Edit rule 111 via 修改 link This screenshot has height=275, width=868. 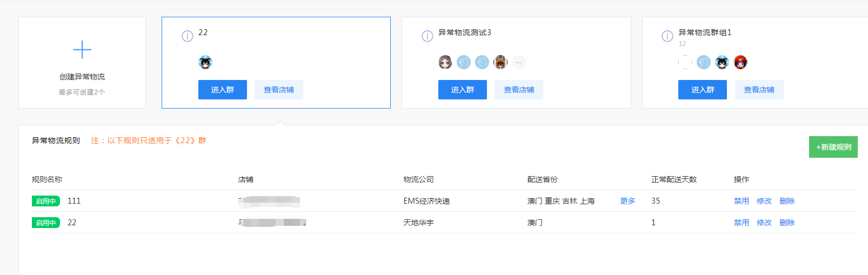764,201
